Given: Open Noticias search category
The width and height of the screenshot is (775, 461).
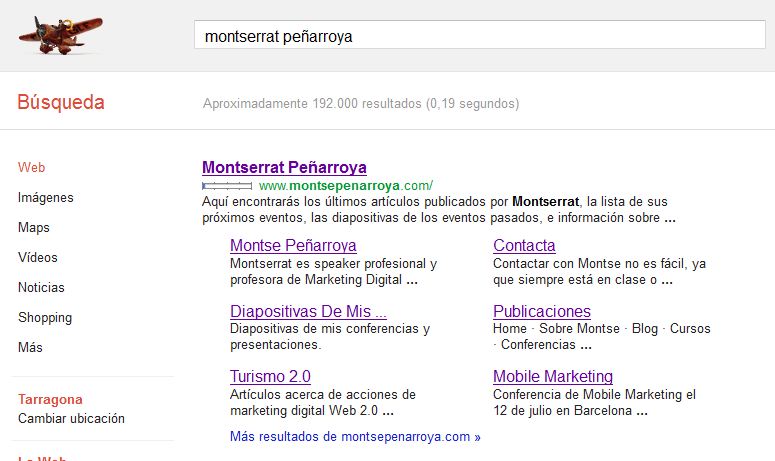Looking at the screenshot, I should tap(41, 288).
